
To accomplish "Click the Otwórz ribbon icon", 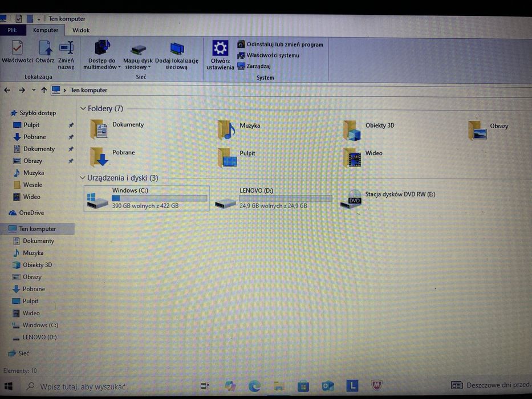I will (x=45, y=51).
